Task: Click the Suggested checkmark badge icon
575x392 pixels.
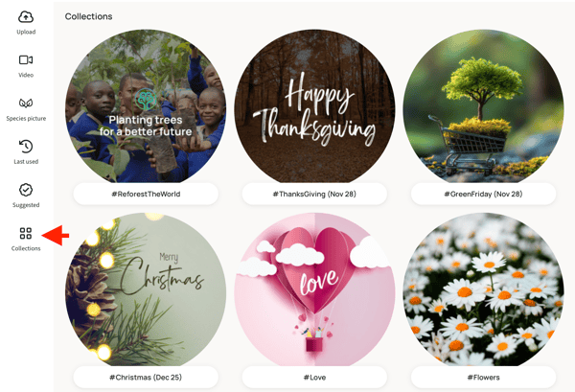Action: coord(26,190)
